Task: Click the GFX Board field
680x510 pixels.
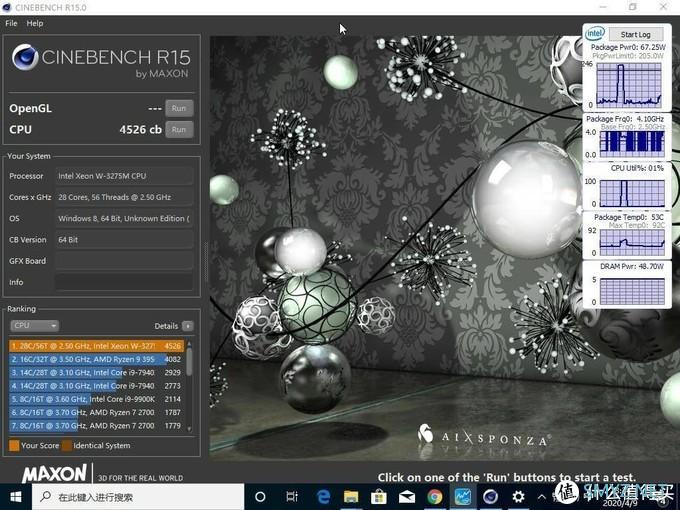Action: pyautogui.click(x=124, y=261)
